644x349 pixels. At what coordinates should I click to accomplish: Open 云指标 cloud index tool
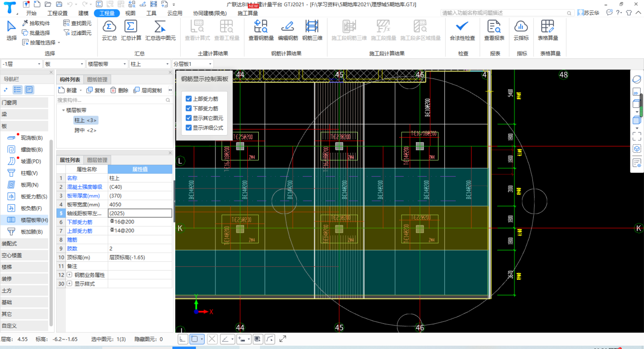[521, 30]
